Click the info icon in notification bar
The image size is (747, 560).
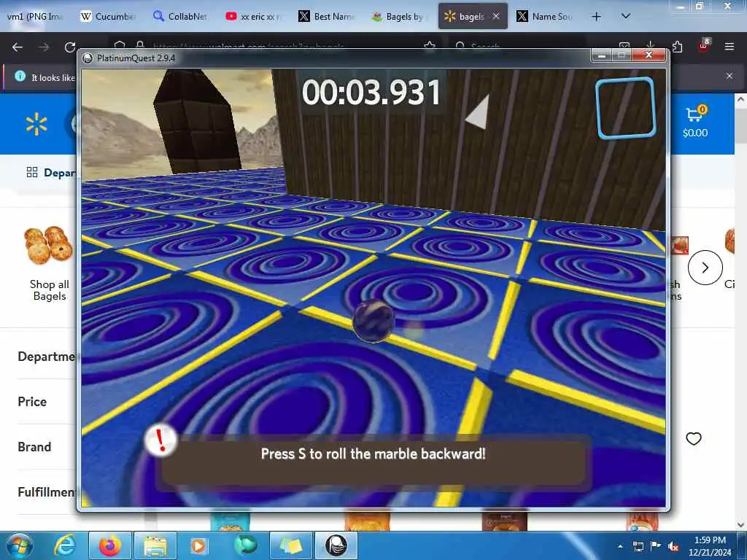[x=20, y=76]
